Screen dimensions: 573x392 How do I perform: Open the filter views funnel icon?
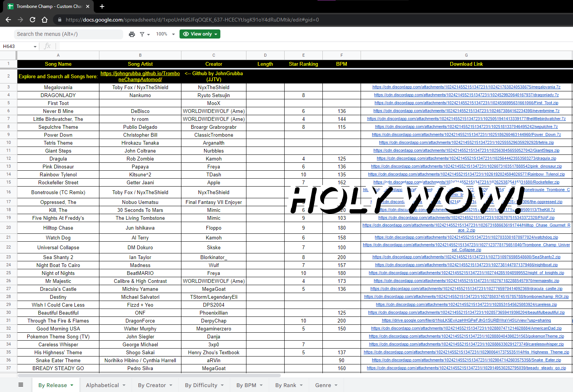[142, 34]
